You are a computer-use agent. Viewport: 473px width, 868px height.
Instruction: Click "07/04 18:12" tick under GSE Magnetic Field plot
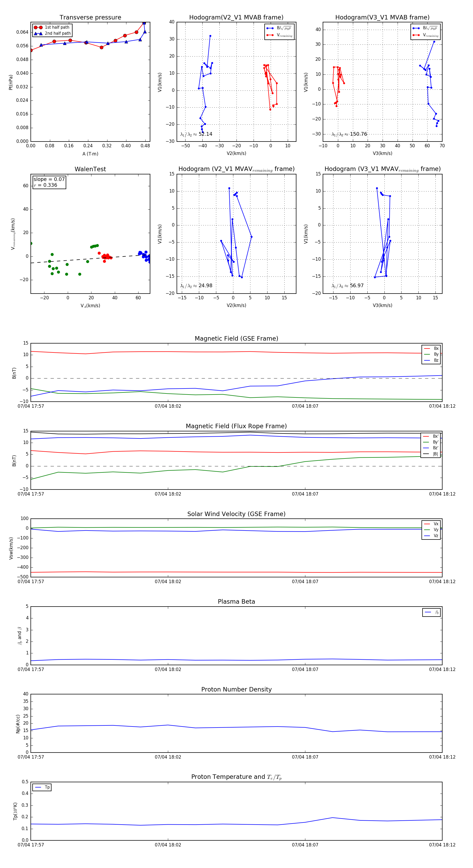tap(442, 406)
